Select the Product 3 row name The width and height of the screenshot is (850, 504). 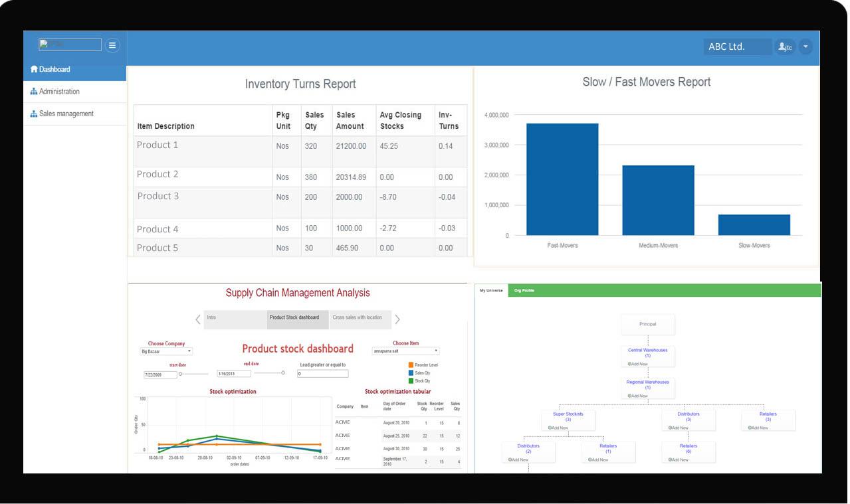(158, 196)
